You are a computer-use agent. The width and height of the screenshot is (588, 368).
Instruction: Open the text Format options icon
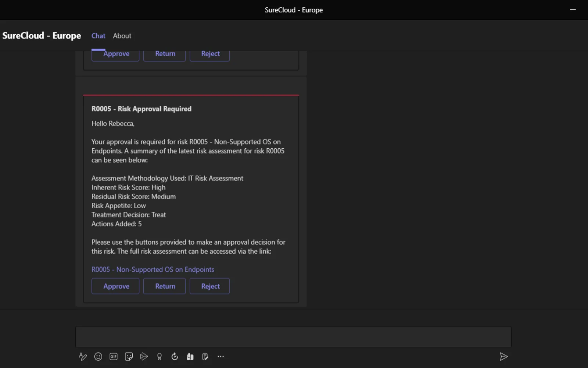83,357
